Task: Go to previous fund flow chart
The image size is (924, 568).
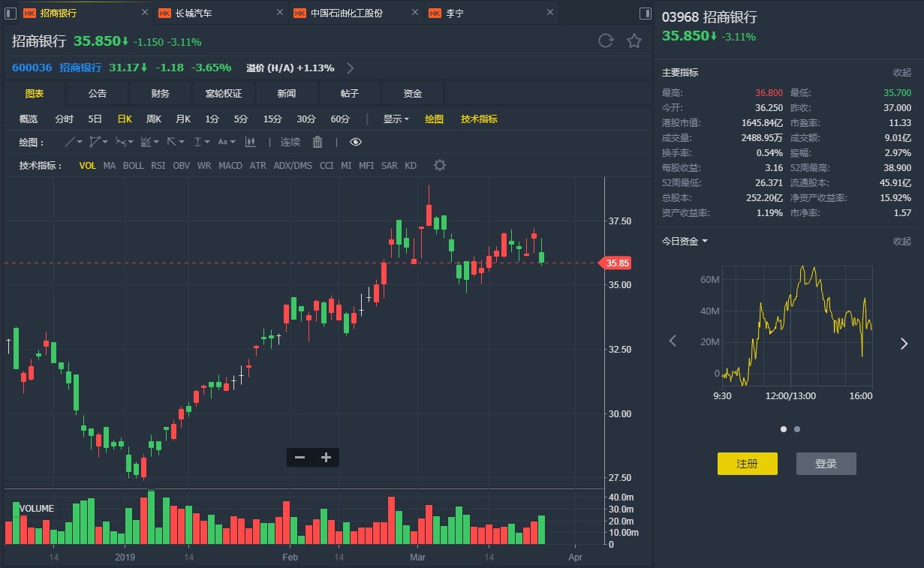Action: [x=673, y=341]
